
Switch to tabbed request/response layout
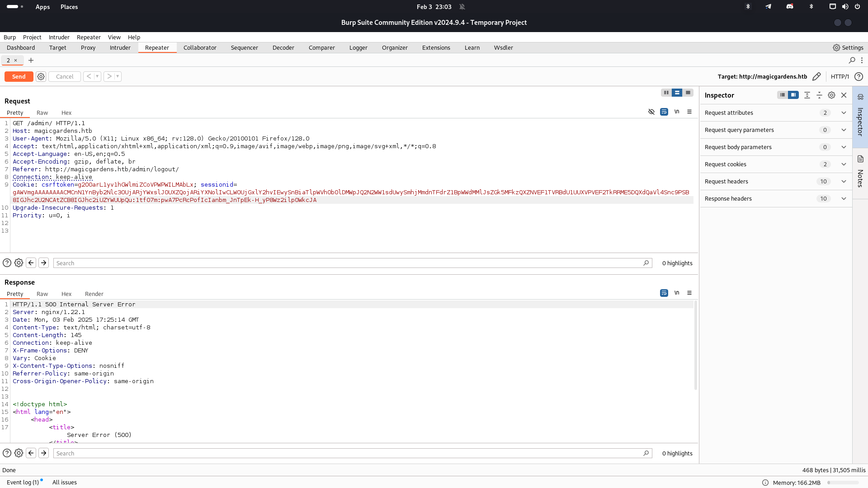click(688, 93)
